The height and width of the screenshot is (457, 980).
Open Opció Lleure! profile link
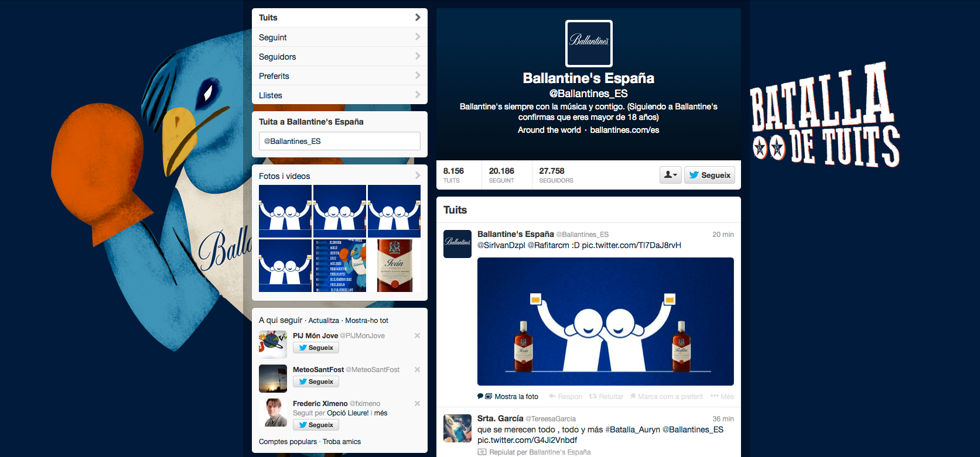(x=348, y=413)
